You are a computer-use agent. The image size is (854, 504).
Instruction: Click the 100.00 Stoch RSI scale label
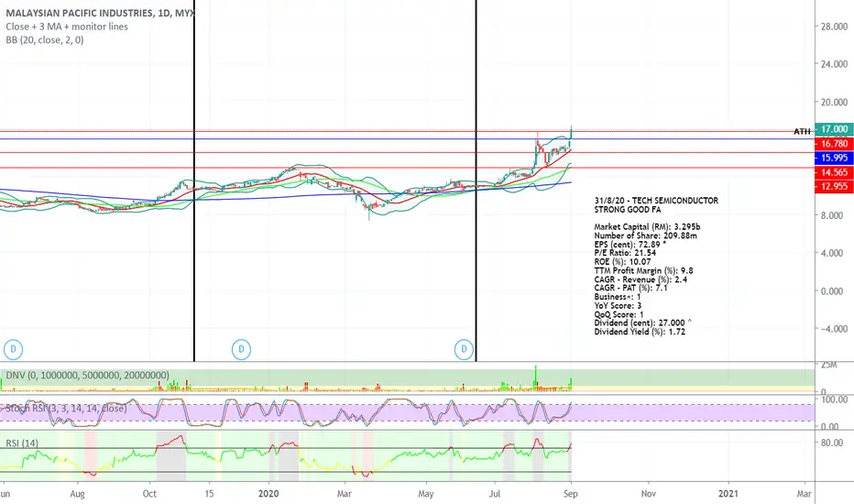pyautogui.click(x=835, y=400)
